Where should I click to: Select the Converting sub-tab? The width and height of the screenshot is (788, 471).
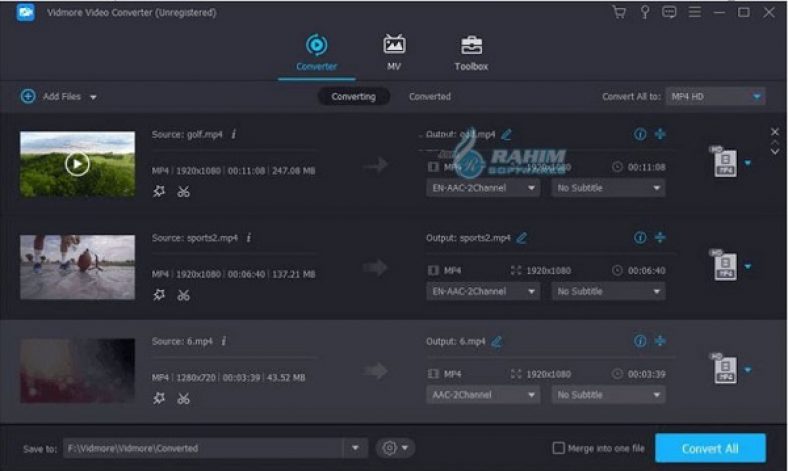(x=353, y=97)
